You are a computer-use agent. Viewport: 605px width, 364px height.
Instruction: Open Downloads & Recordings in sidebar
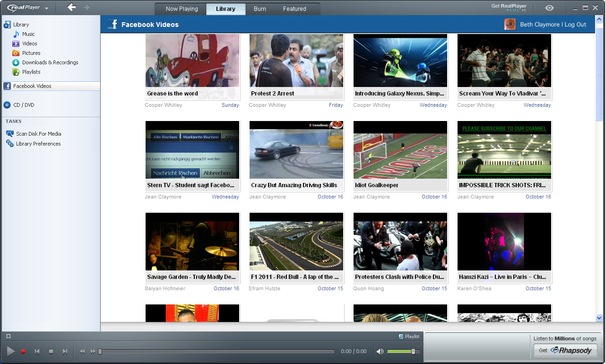point(50,62)
